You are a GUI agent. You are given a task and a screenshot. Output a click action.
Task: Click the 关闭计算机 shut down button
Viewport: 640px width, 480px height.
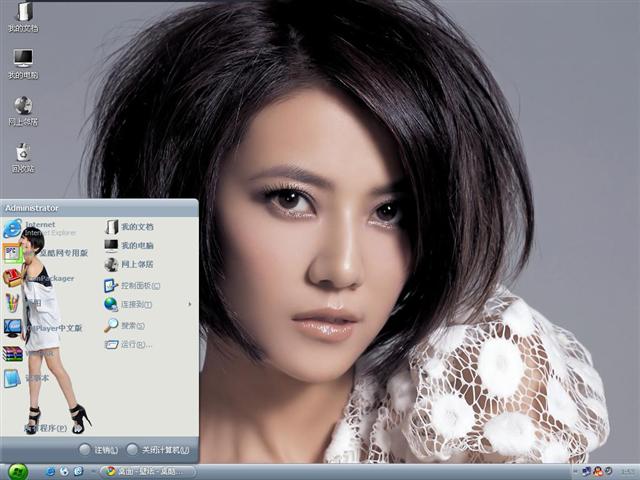(158, 450)
